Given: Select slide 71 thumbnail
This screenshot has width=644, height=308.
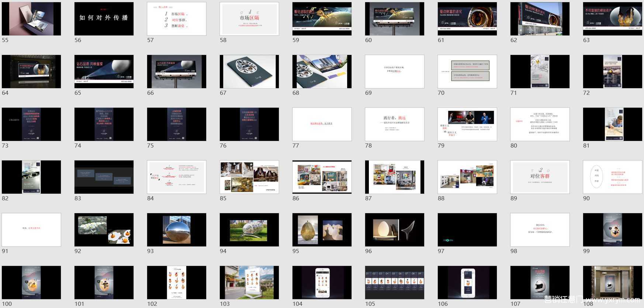Looking at the screenshot, I should click(x=540, y=72).
